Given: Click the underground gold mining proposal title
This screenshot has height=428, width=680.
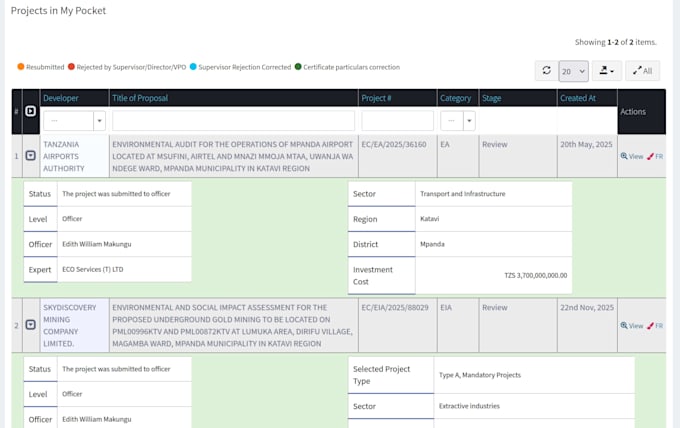Looking at the screenshot, I should click(x=232, y=325).
